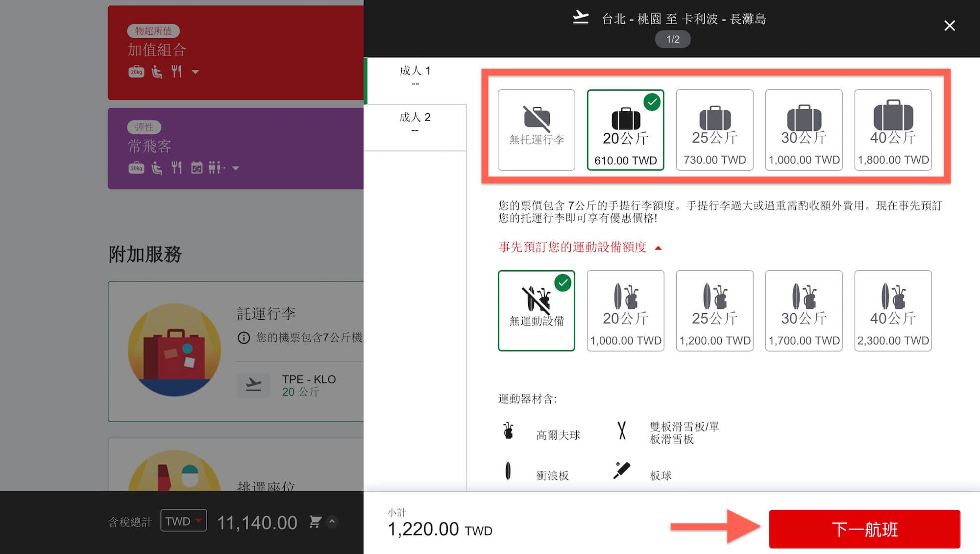Click the cricket bat sports equipment icon
This screenshot has width=980, height=554.
pyautogui.click(x=621, y=471)
